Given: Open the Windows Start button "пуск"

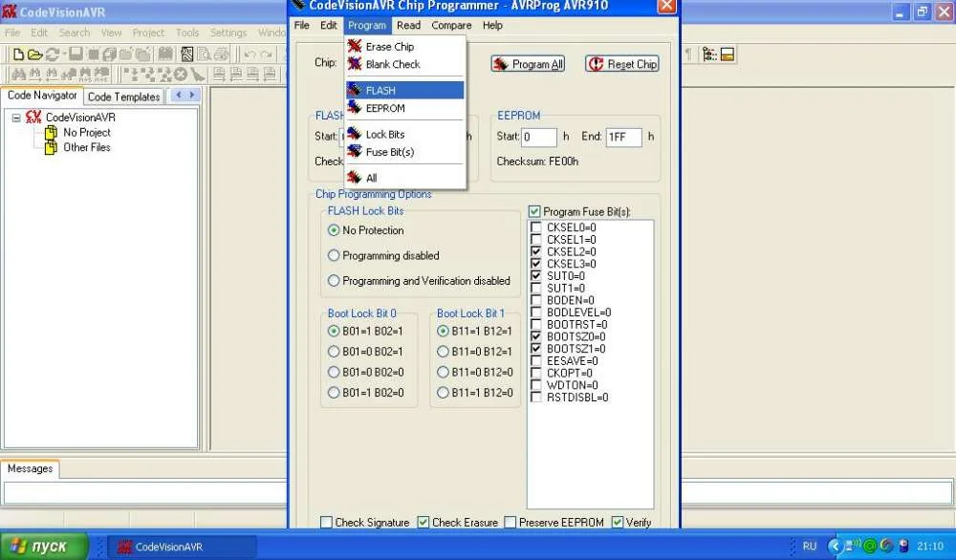Looking at the screenshot, I should 44,547.
